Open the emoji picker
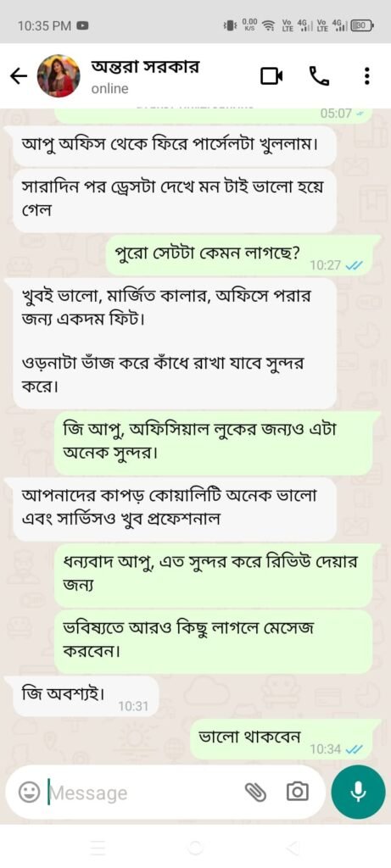 [28, 793]
